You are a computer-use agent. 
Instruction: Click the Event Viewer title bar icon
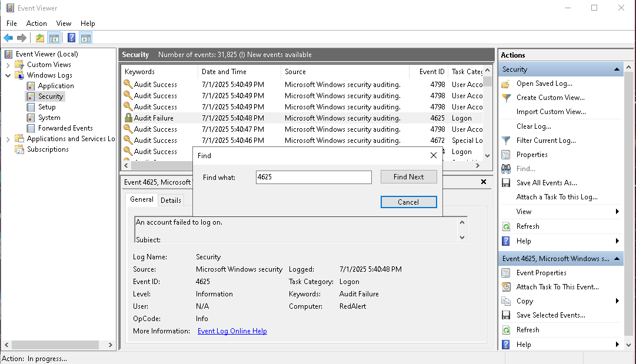(10, 8)
